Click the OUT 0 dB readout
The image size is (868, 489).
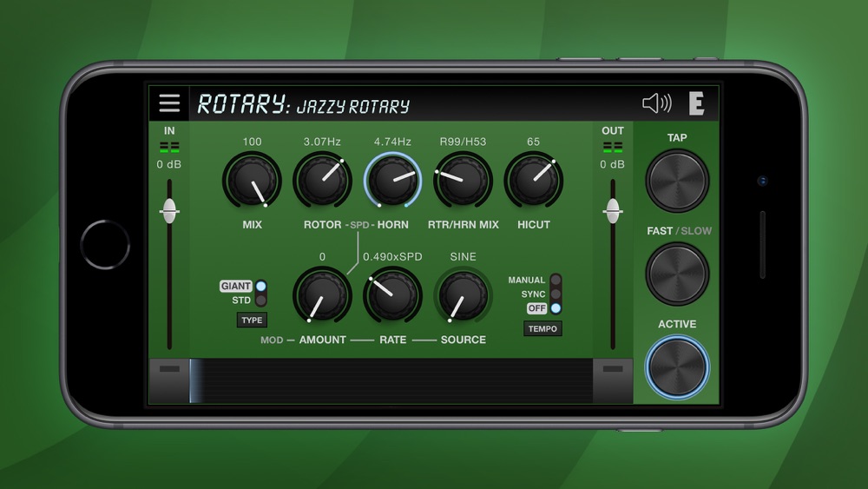(612, 164)
